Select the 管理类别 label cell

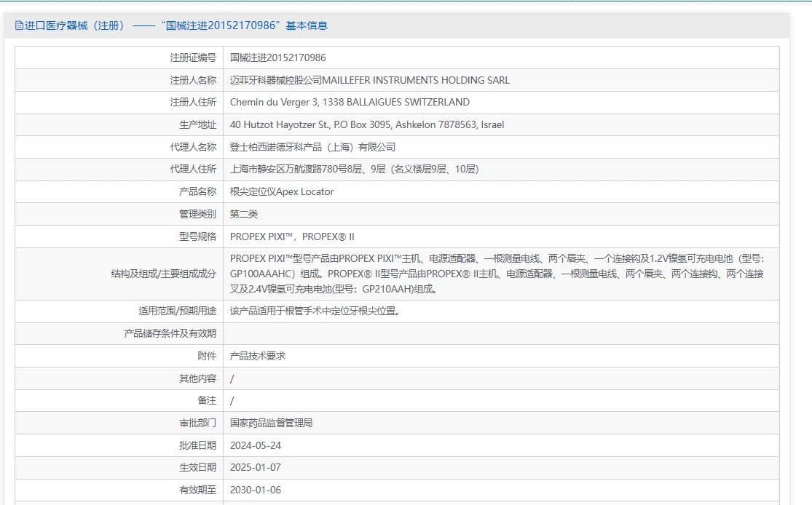pyautogui.click(x=119, y=214)
